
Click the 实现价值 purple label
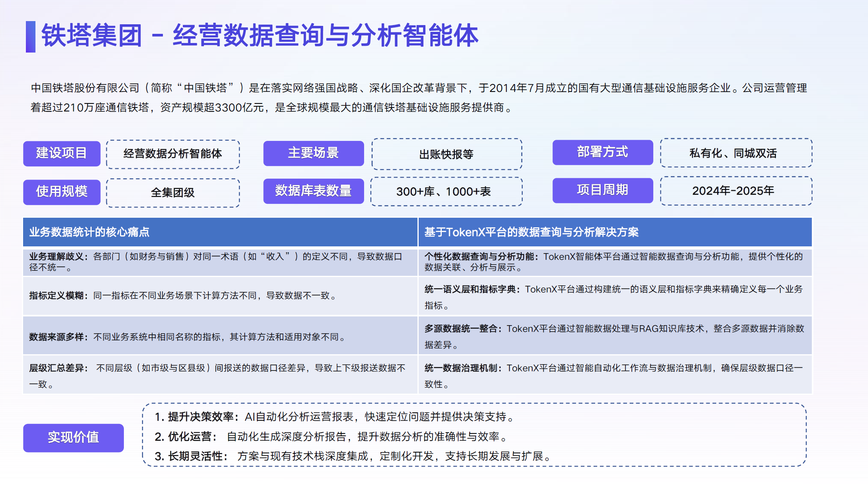click(x=73, y=437)
